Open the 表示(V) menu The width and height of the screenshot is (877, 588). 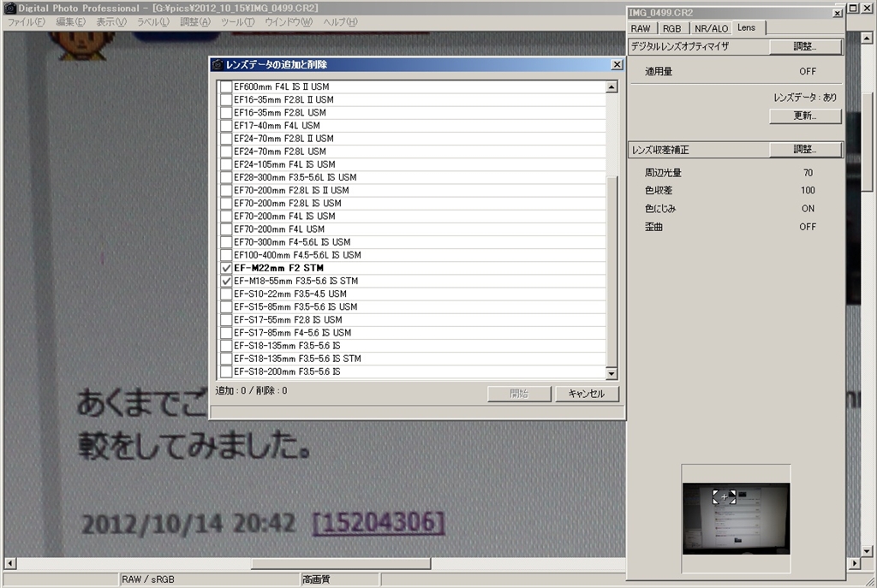(x=111, y=21)
